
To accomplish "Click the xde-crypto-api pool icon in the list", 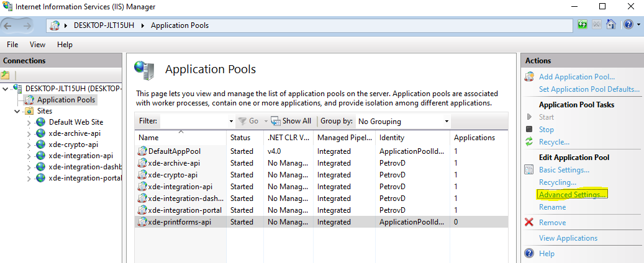I will pyautogui.click(x=142, y=175).
